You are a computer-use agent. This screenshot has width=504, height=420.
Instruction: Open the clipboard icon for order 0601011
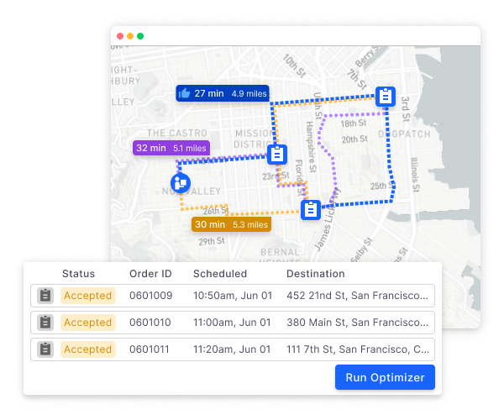coord(45,349)
